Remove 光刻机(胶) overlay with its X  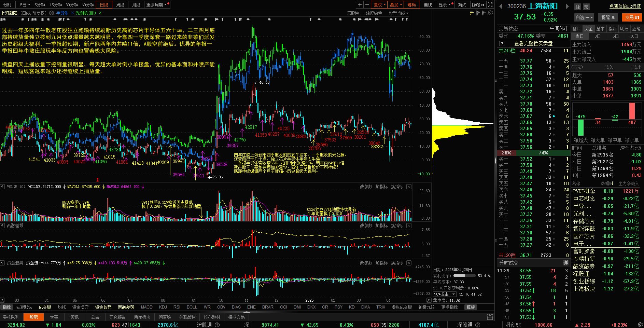100,13
